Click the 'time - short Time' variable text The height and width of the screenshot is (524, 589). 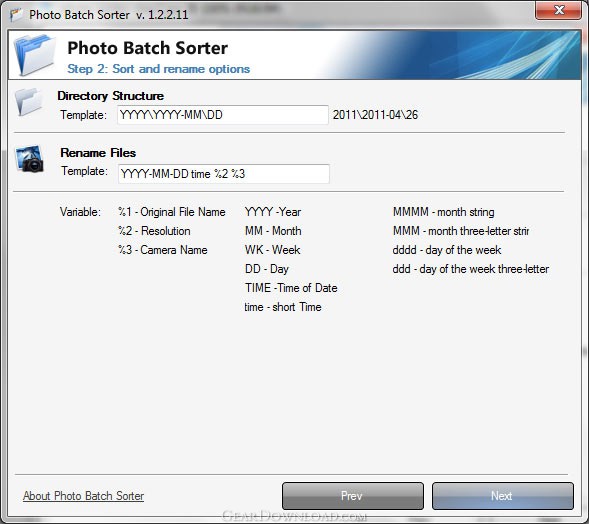[x=283, y=307]
